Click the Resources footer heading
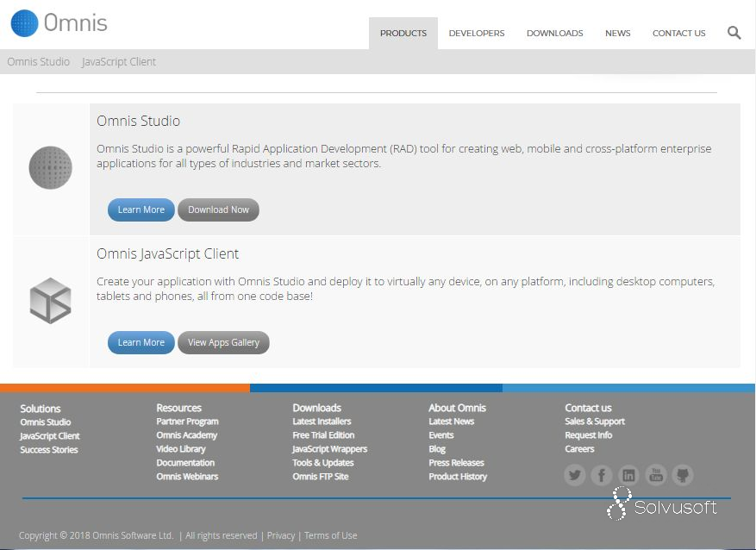Screen dimensions: 756x550 click(x=178, y=408)
